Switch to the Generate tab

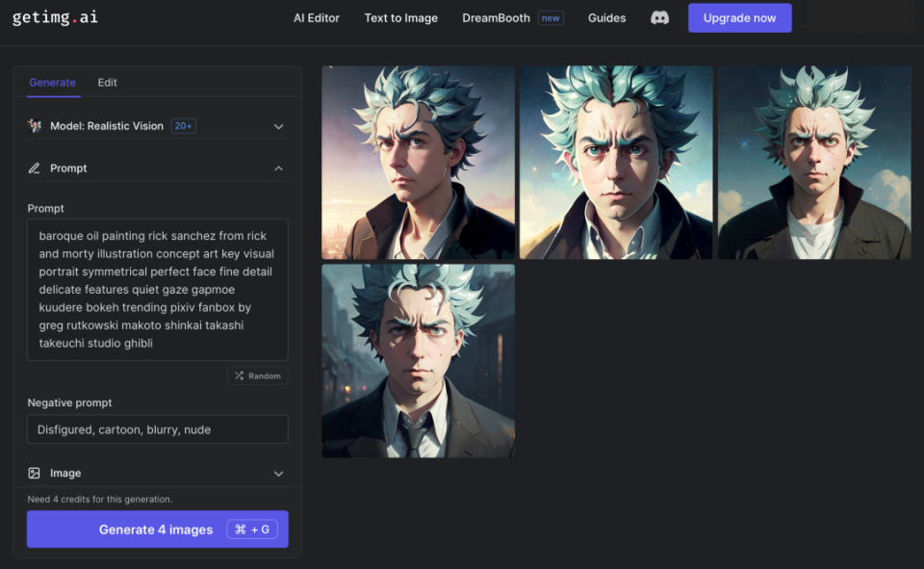52,83
